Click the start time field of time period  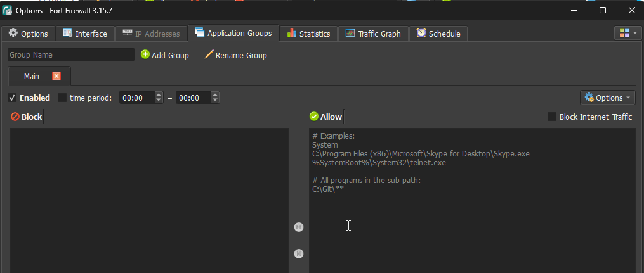137,98
